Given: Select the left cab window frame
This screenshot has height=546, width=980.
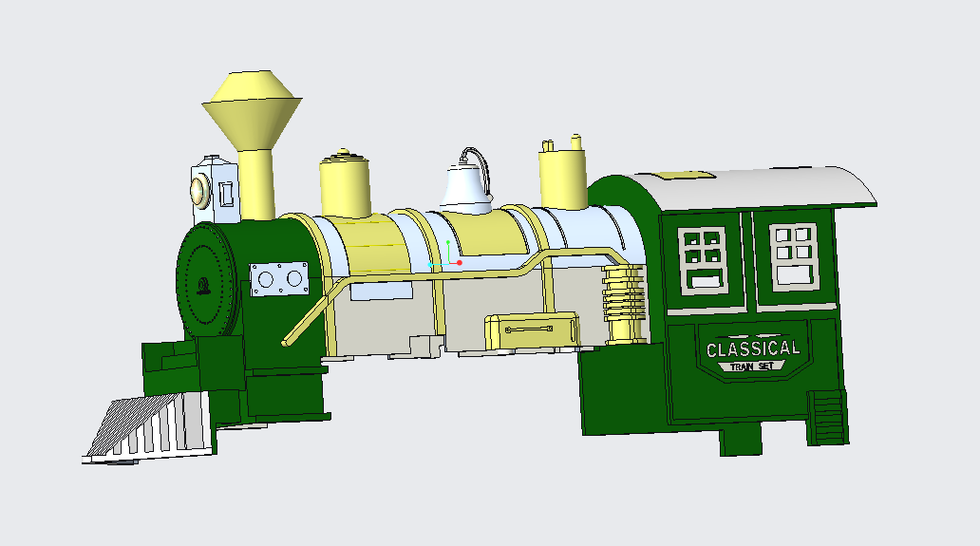Looking at the screenshot, I should (704, 259).
